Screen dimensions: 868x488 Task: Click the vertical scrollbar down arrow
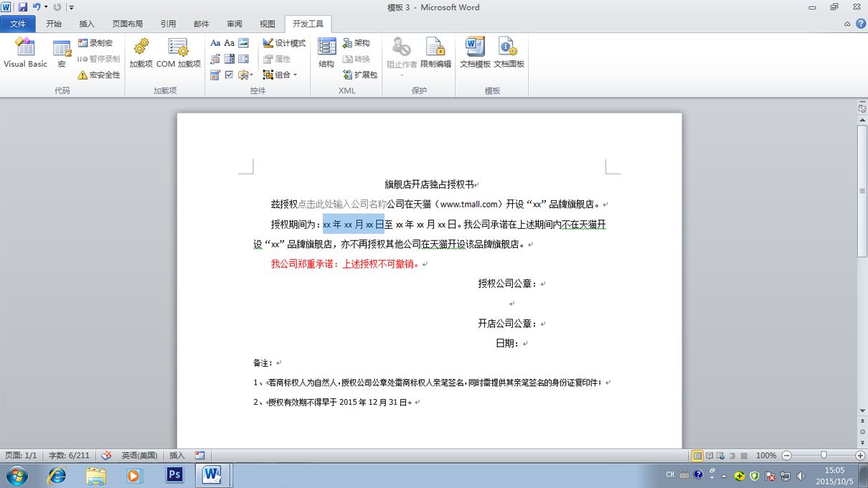(x=862, y=411)
